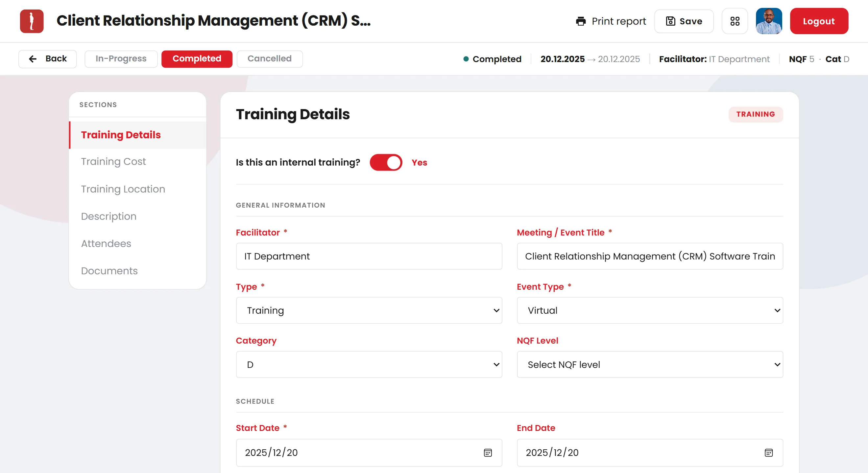Click the 'NQF 5' text in header
This screenshot has height=473, width=868.
801,59
